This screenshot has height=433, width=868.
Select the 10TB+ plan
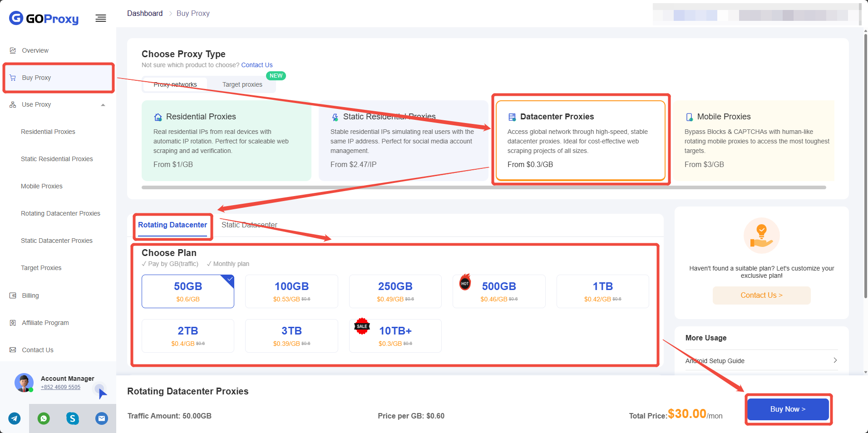click(395, 336)
